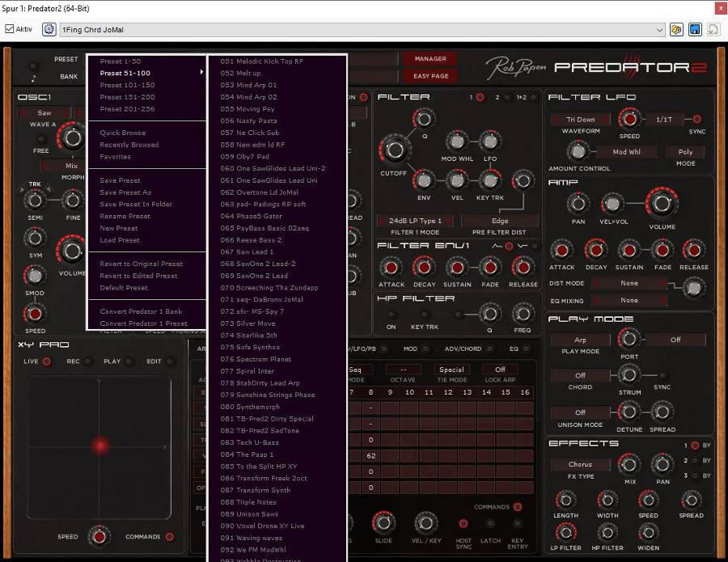Viewport: 728px width, 562px height.
Task: Open Preset 101-150 submenu
Action: [146, 85]
